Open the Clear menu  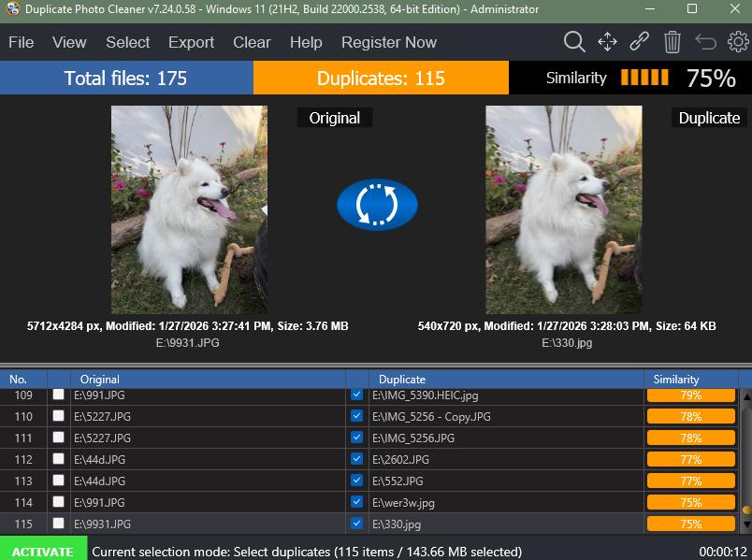pyautogui.click(x=252, y=42)
